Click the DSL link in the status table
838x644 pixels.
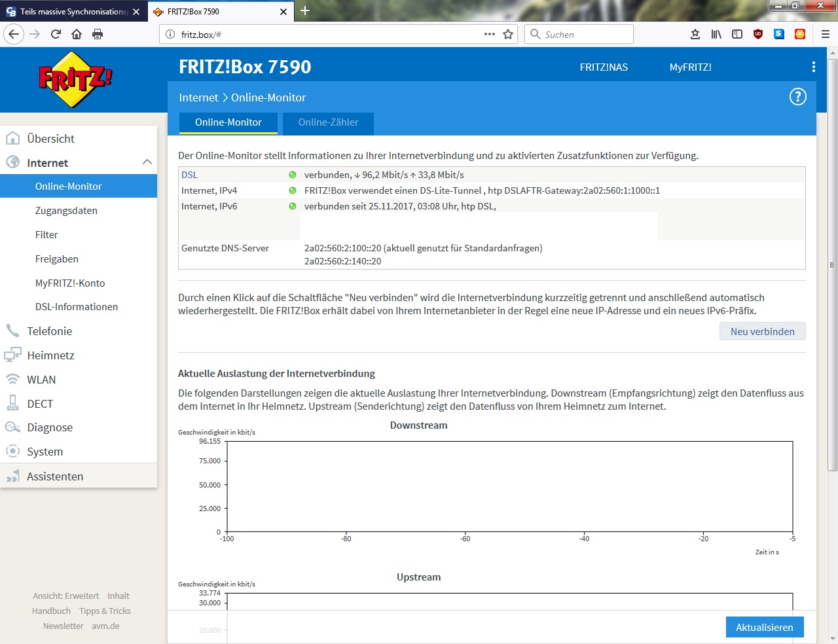(x=189, y=175)
